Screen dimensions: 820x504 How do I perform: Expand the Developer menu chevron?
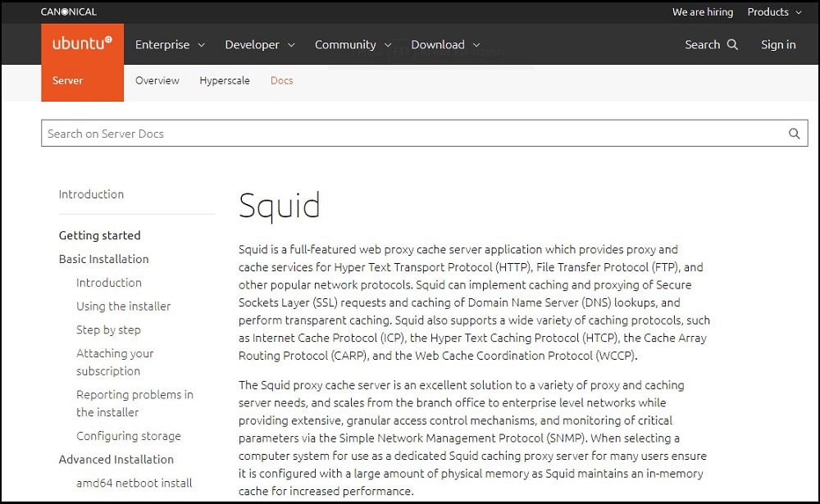tap(291, 46)
